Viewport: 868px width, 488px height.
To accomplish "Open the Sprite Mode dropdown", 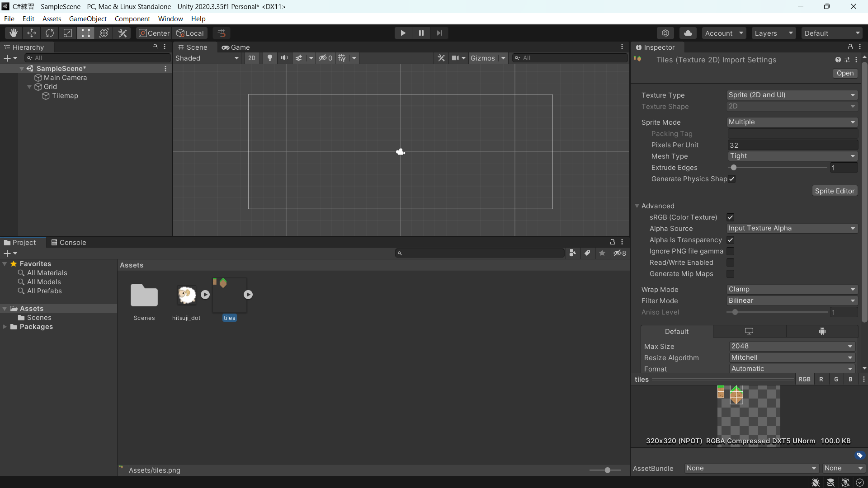I will [792, 122].
